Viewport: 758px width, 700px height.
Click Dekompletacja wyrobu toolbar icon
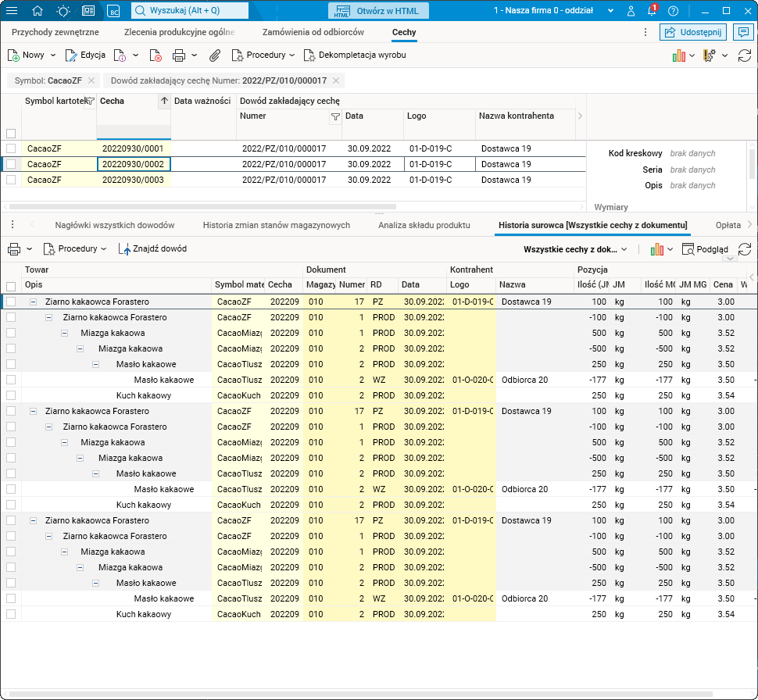[309, 55]
